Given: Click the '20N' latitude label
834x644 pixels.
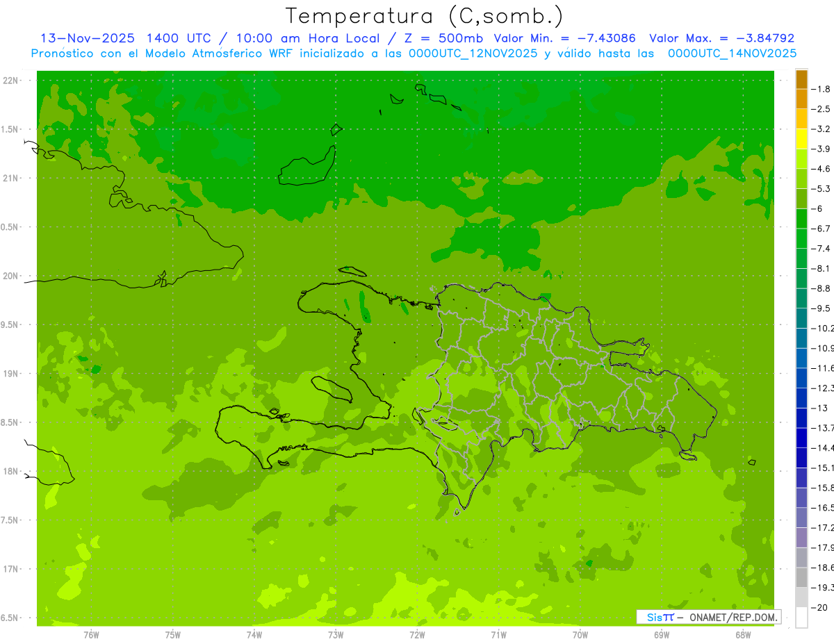Looking at the screenshot, I should 10,276.
